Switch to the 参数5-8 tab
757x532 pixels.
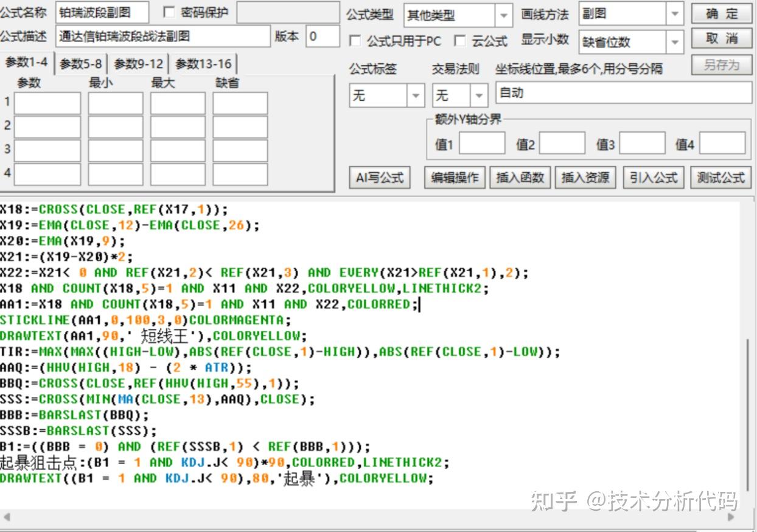81,64
